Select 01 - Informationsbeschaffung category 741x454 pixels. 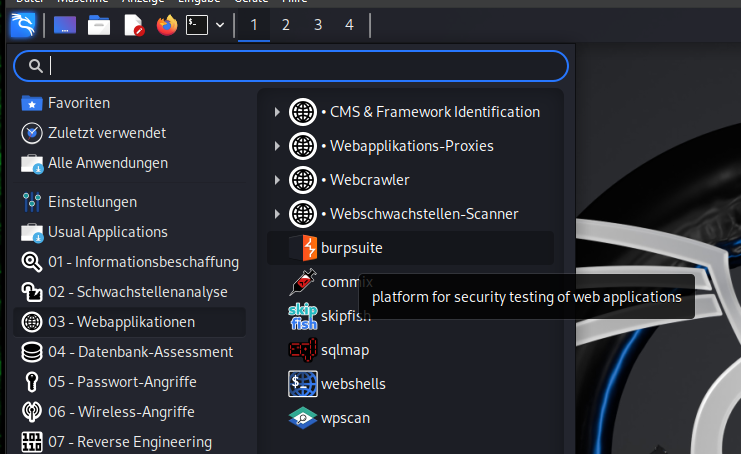(x=129, y=262)
